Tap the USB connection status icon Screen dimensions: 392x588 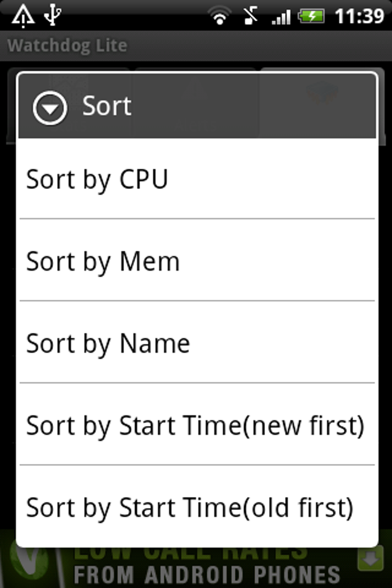[52, 15]
